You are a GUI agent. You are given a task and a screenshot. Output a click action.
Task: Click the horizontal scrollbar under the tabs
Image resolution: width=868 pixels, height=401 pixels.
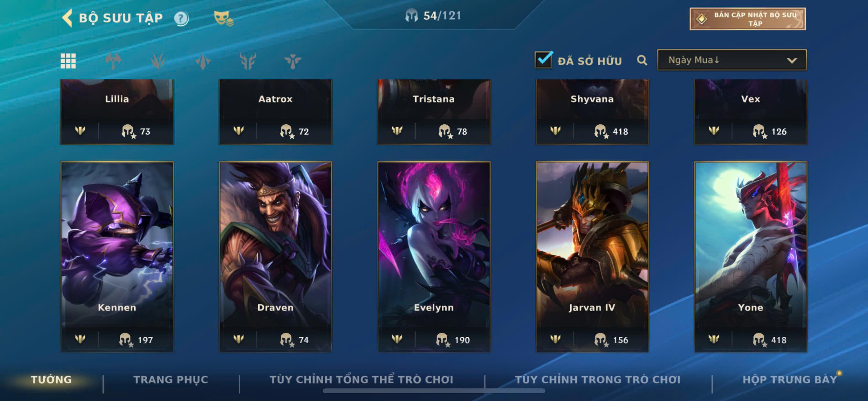click(434, 391)
